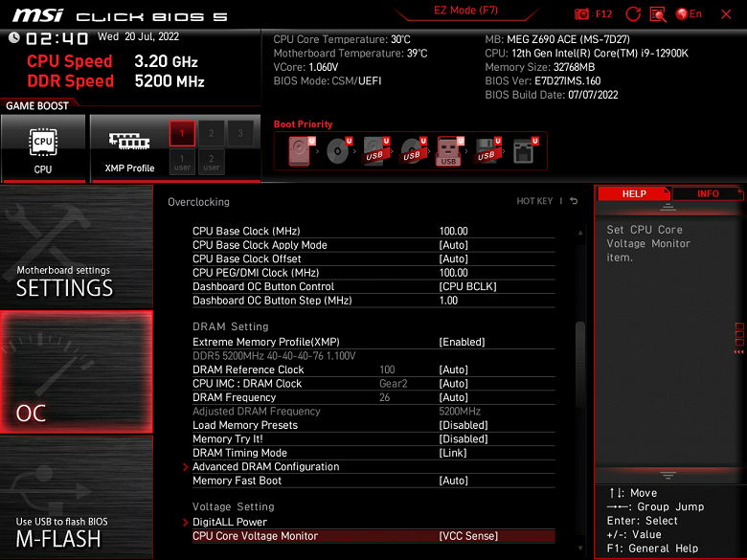Viewport: 747px width, 560px height.
Task: Click scroll down arrow of settings list
Action: point(580,549)
